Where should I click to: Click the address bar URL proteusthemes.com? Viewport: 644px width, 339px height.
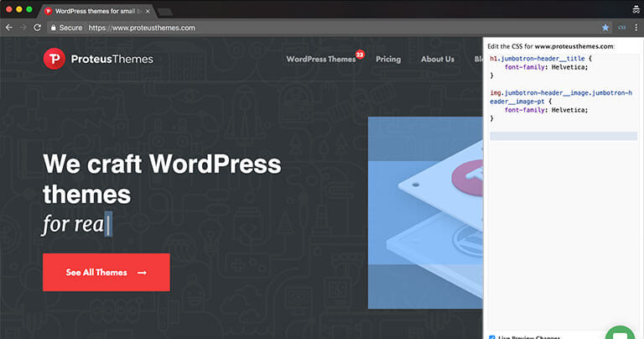[142, 28]
